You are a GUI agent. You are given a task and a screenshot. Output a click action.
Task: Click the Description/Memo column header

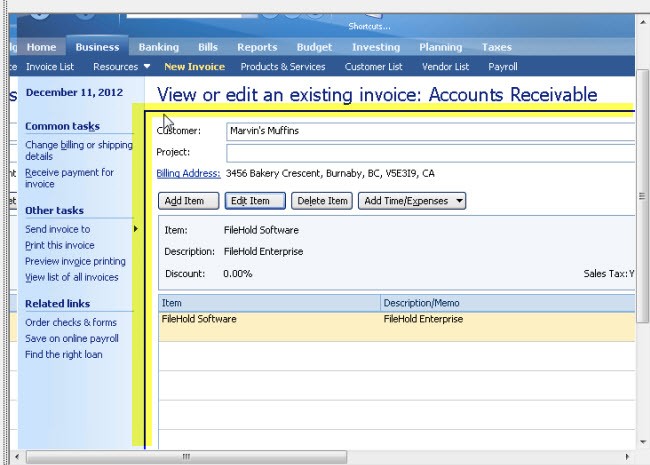(507, 303)
